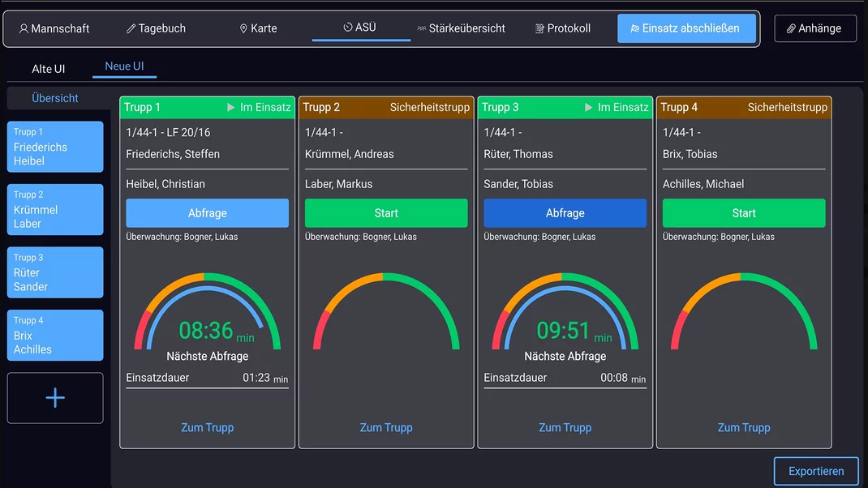This screenshot has width=868, height=488.
Task: Click Einsatz abschließen button
Action: [686, 28]
